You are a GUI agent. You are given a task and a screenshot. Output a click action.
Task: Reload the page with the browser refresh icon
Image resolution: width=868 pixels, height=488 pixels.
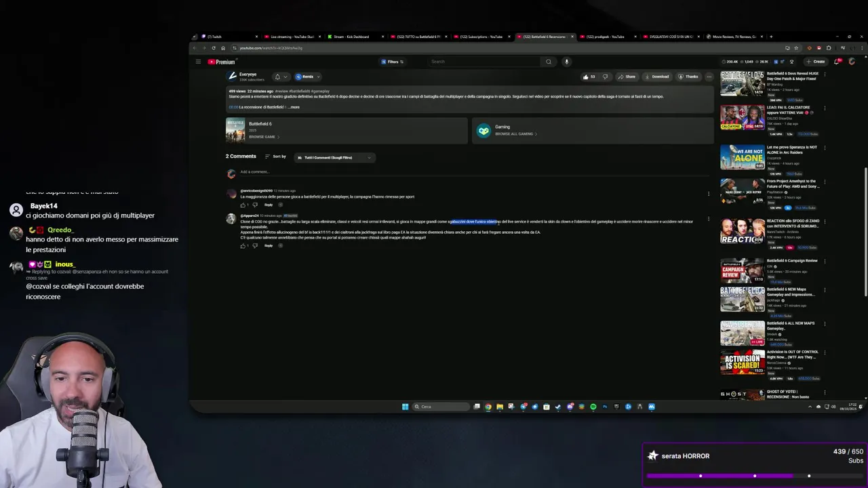pyautogui.click(x=214, y=48)
